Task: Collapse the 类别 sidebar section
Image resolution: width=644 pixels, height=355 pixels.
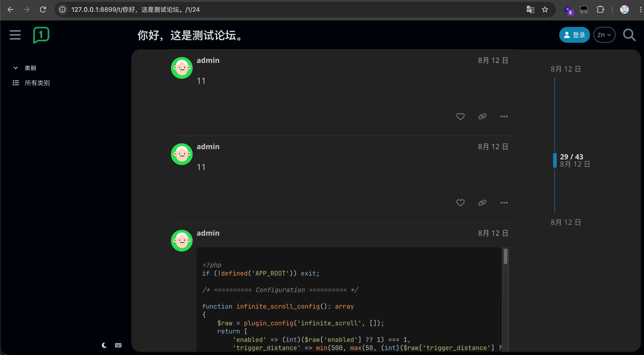Action: coord(16,68)
